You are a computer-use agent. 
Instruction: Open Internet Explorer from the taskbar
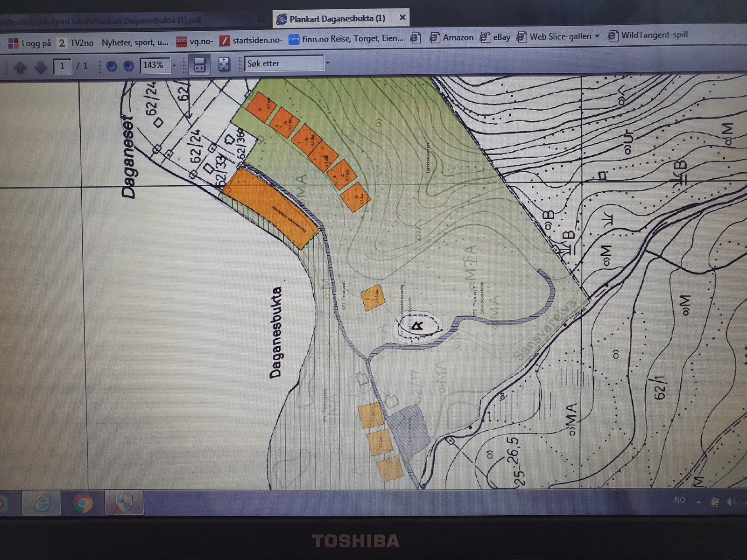click(x=42, y=503)
